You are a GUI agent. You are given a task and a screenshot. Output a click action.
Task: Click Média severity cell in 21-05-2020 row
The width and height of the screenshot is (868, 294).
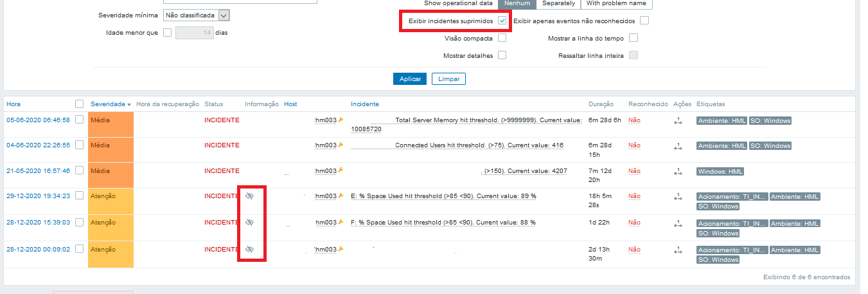tap(111, 176)
